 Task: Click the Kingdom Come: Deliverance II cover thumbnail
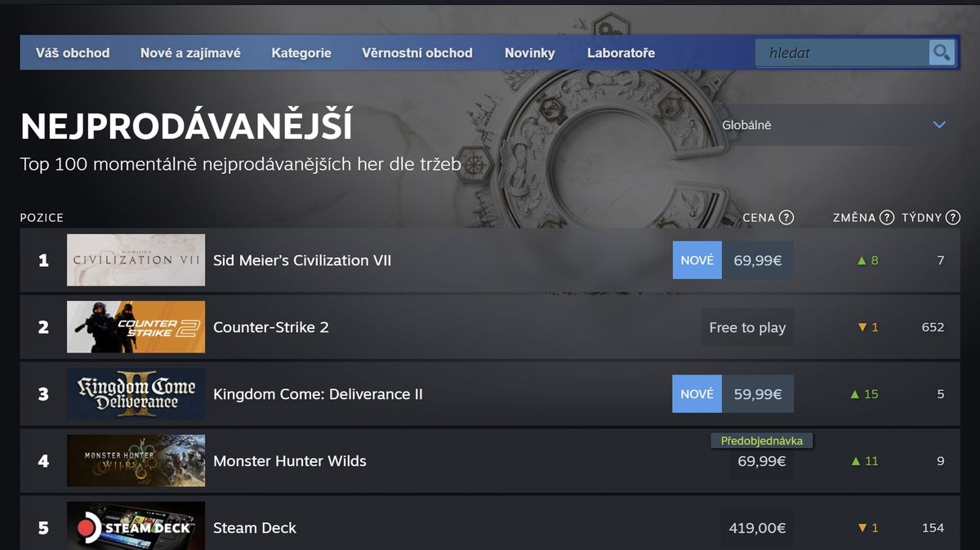(136, 393)
